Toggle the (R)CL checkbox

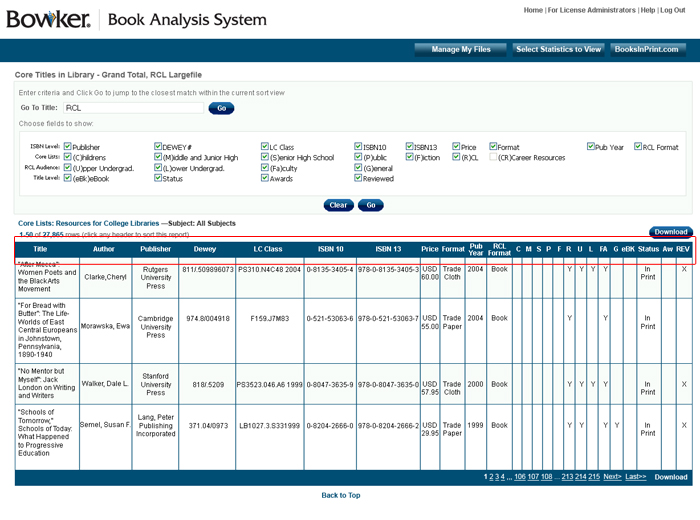(x=456, y=157)
